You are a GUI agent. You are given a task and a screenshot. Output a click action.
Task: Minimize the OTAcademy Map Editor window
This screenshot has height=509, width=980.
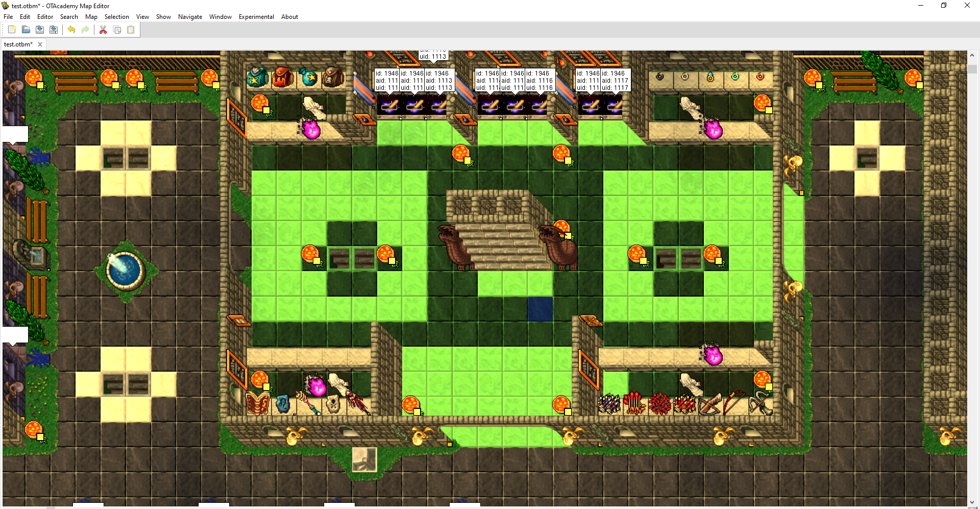point(921,6)
